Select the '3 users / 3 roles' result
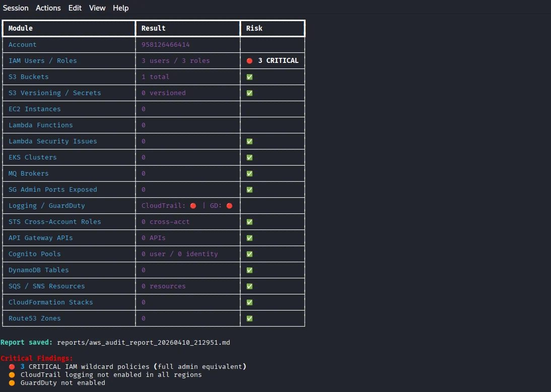This screenshot has width=551, height=392. (175, 61)
